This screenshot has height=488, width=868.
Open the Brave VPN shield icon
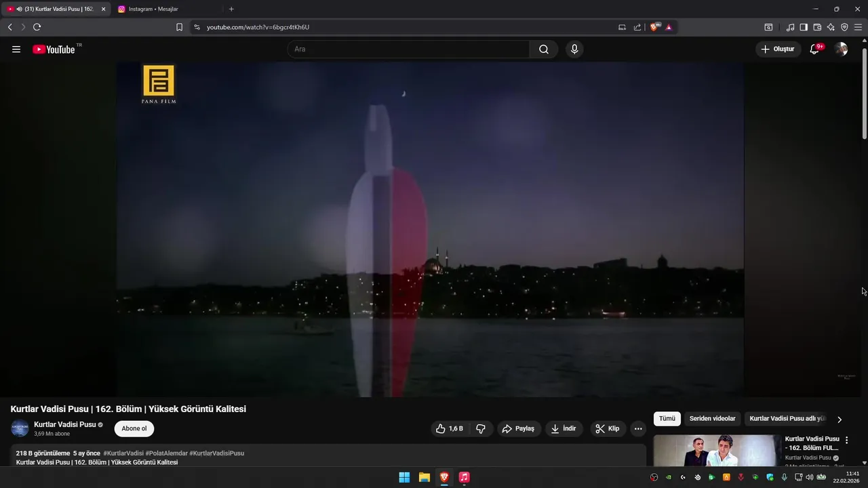844,27
